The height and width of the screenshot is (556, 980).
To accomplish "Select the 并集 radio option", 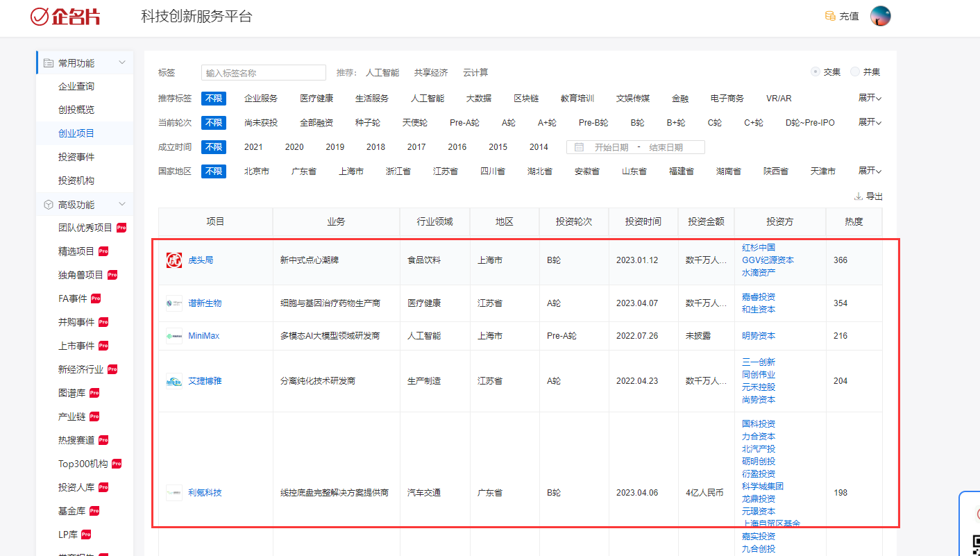I will tap(855, 72).
